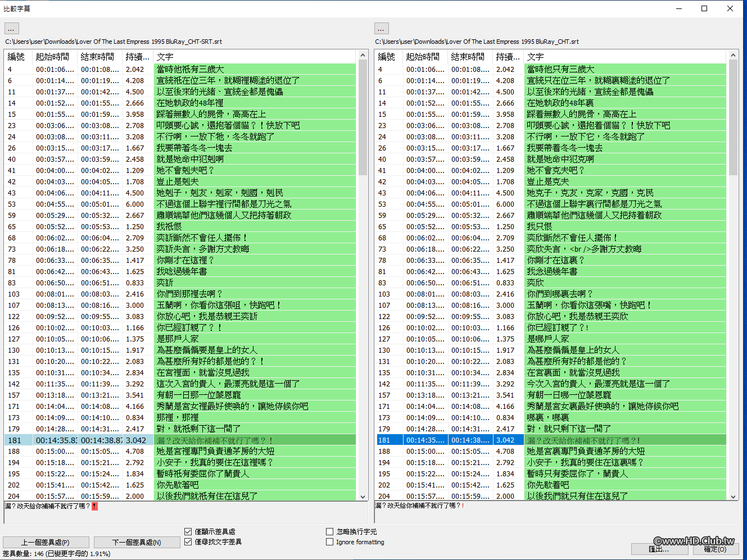This screenshot has height=560, width=747.
Task: Select right pane row 43 "她克子，克友"
Action: (x=551, y=193)
